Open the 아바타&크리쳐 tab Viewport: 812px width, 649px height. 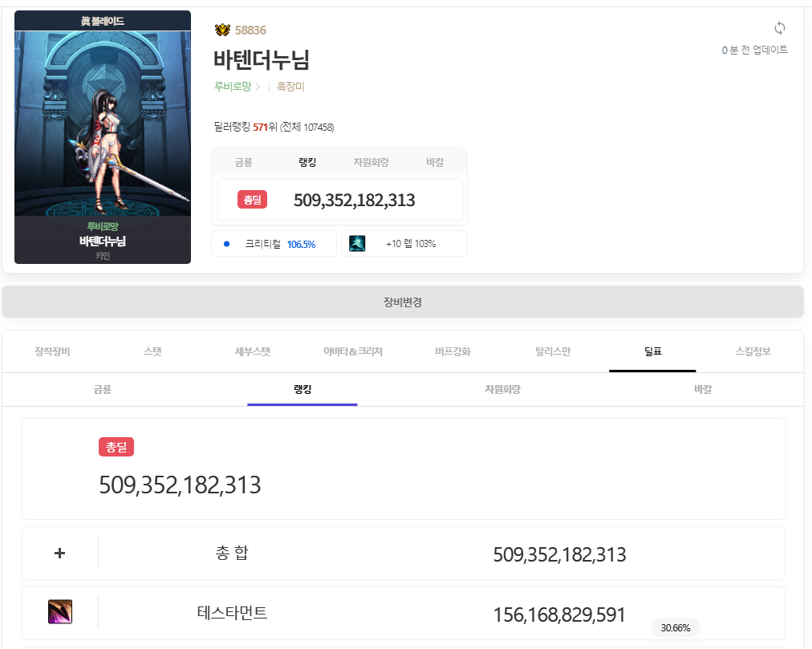pos(352,351)
